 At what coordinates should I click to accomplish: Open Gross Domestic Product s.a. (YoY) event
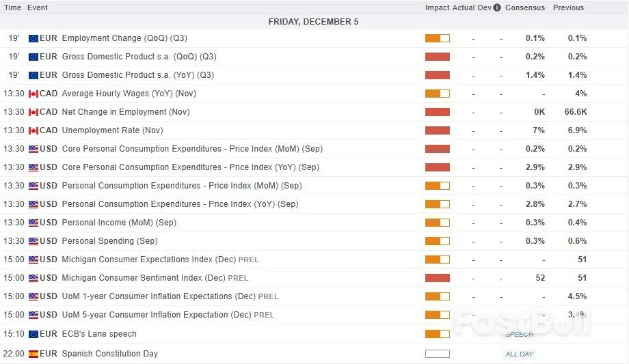click(x=137, y=75)
